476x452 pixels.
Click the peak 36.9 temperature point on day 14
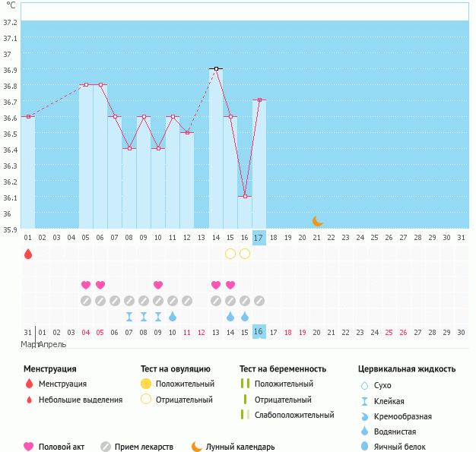pos(216,68)
